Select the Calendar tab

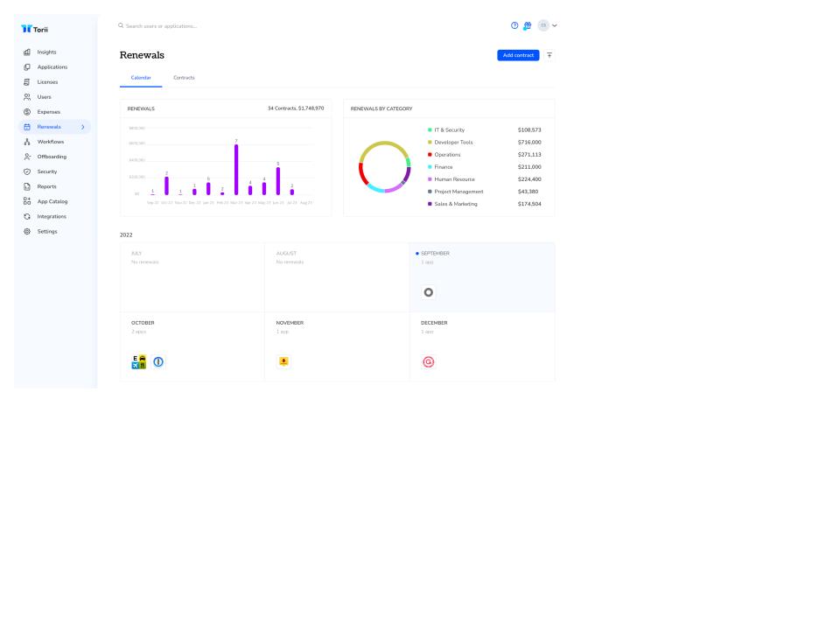point(140,78)
